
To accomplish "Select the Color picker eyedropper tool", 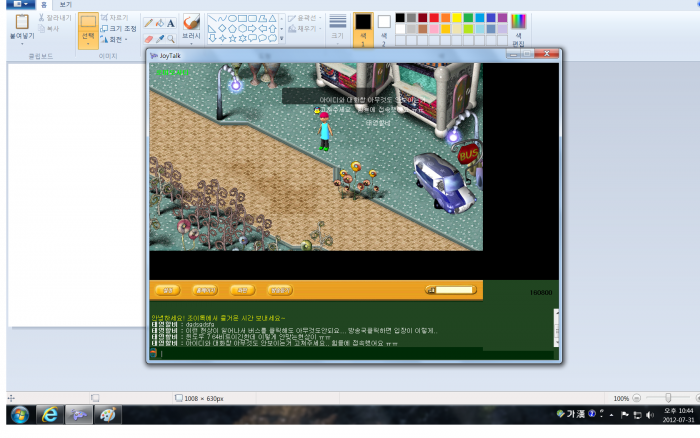I will pos(159,39).
